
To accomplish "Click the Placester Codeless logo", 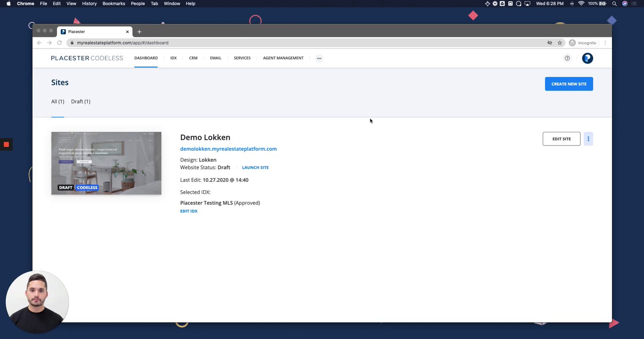I will 87,58.
